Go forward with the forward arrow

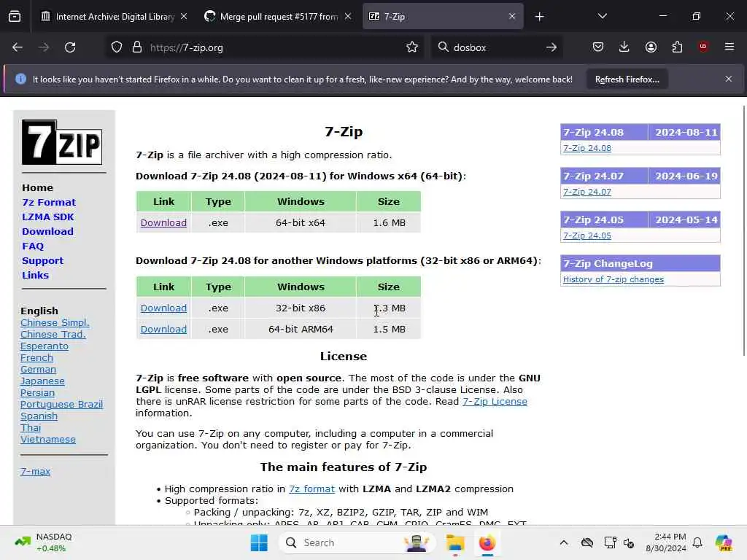coord(43,47)
